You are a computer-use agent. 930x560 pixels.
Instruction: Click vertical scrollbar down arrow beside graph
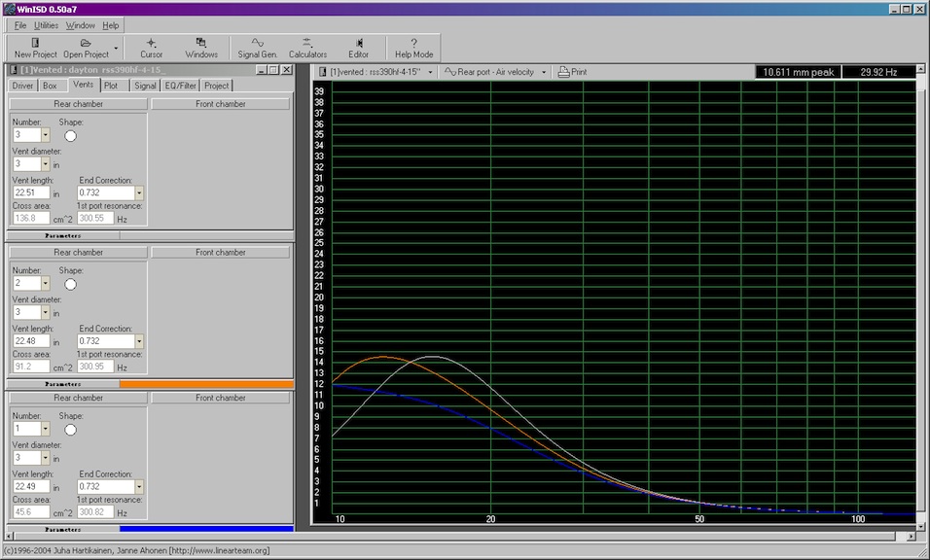click(921, 526)
